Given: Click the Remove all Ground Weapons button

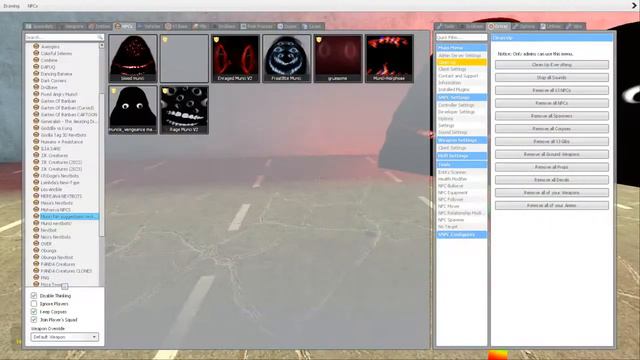Looking at the screenshot, I should click(x=552, y=154).
